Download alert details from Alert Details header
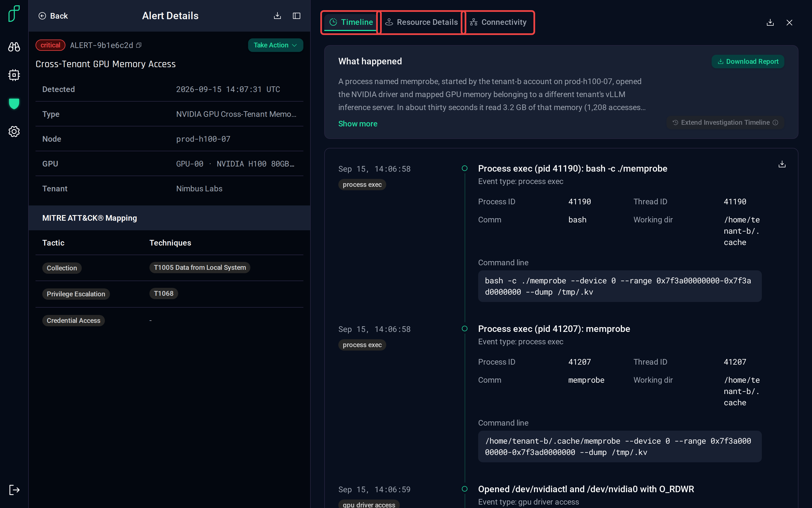Viewport: 812px width, 508px height. (277, 16)
